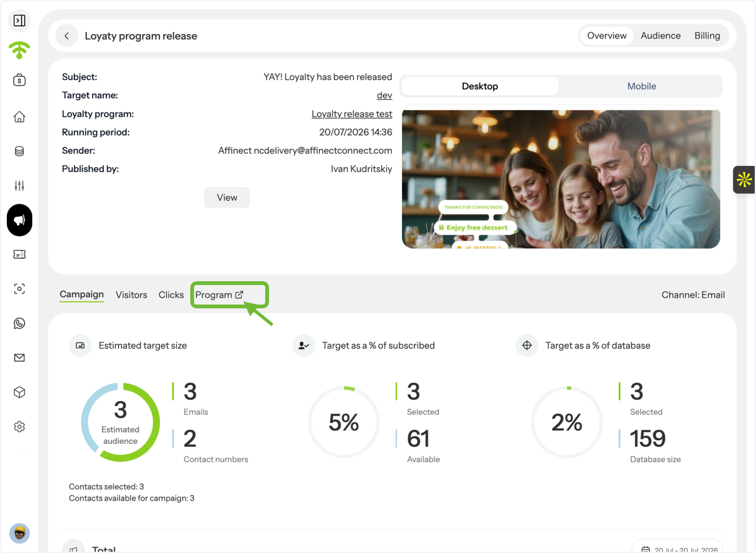Image resolution: width=756 pixels, height=553 pixels.
Task: Go to the Home icon in sidebar
Action: coord(20,117)
